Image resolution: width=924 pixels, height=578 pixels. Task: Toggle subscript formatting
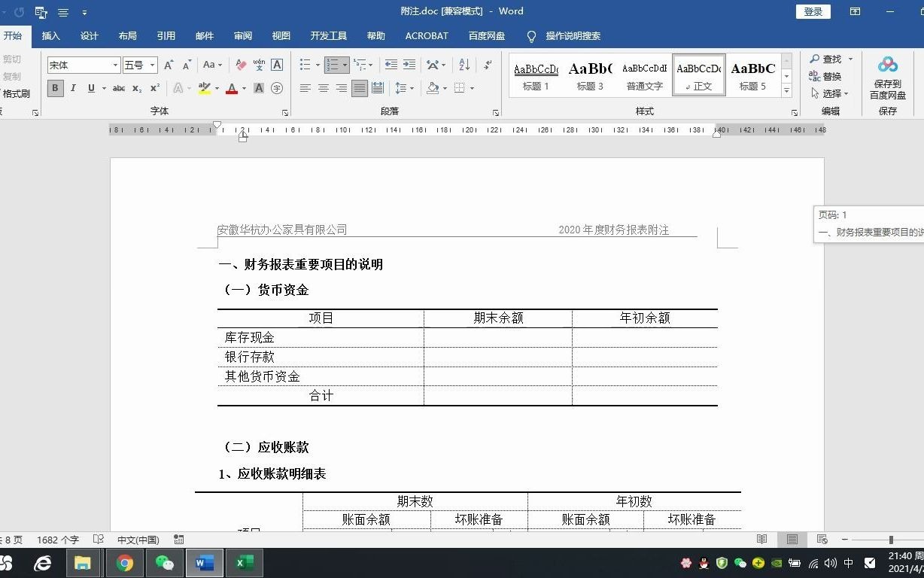(x=136, y=88)
